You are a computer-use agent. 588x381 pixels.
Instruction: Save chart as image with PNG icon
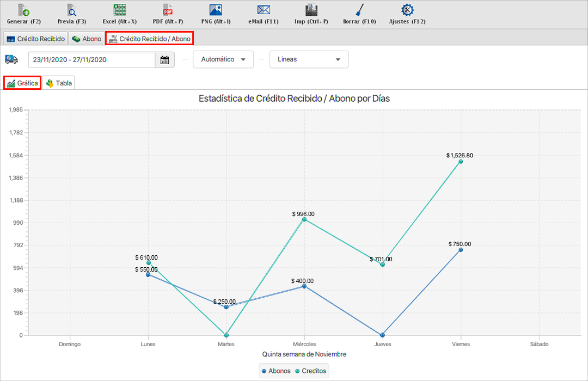[216, 10]
